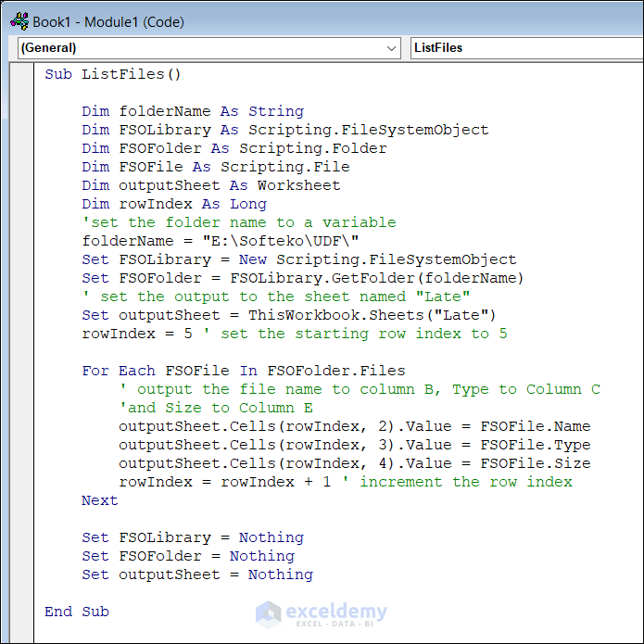Click 'Set FSOFolder = Nothing' line

[188, 556]
